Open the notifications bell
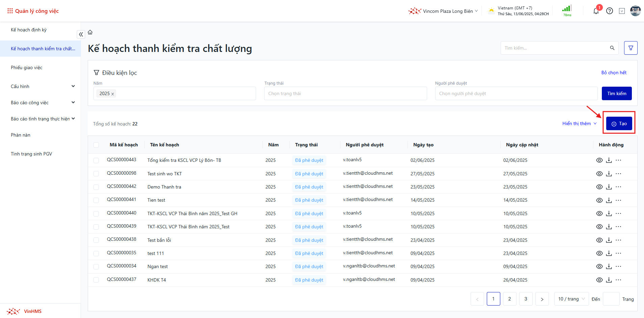Image resolution: width=644 pixels, height=318 pixels. pos(596,11)
